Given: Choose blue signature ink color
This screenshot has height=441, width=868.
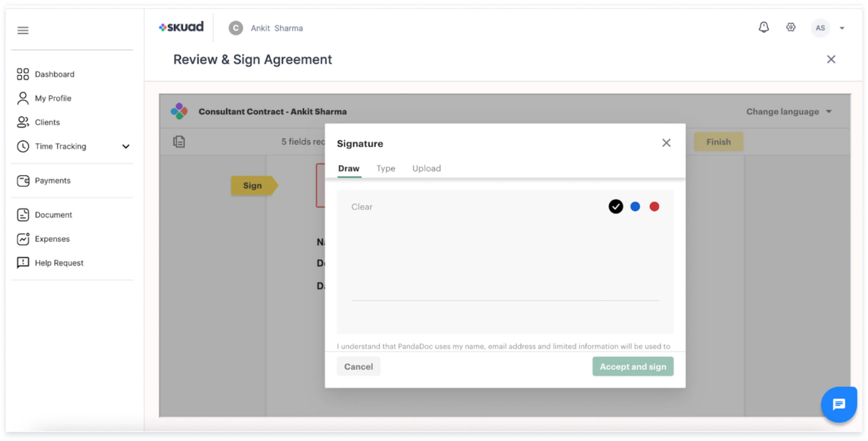Looking at the screenshot, I should click(x=635, y=207).
